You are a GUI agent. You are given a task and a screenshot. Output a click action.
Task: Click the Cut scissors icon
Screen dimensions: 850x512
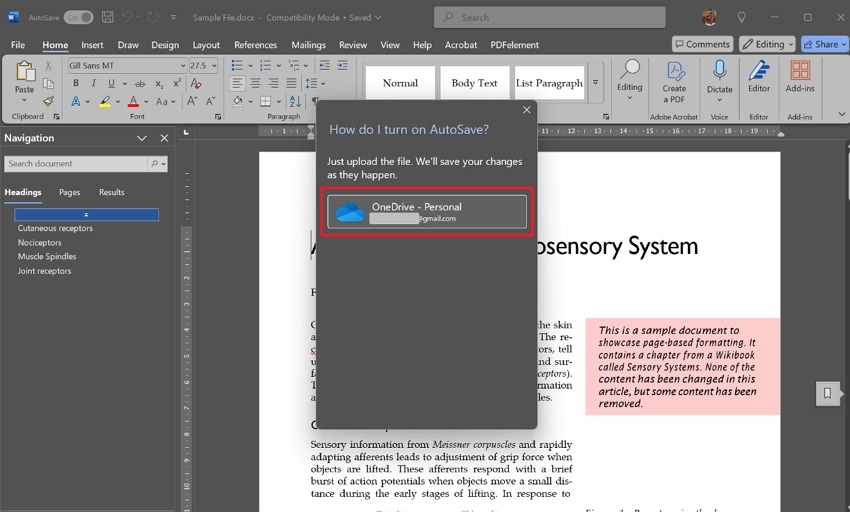[x=48, y=66]
